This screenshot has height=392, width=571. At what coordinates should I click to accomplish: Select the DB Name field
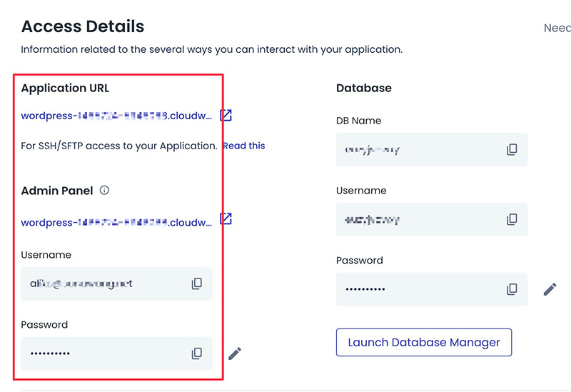418,150
